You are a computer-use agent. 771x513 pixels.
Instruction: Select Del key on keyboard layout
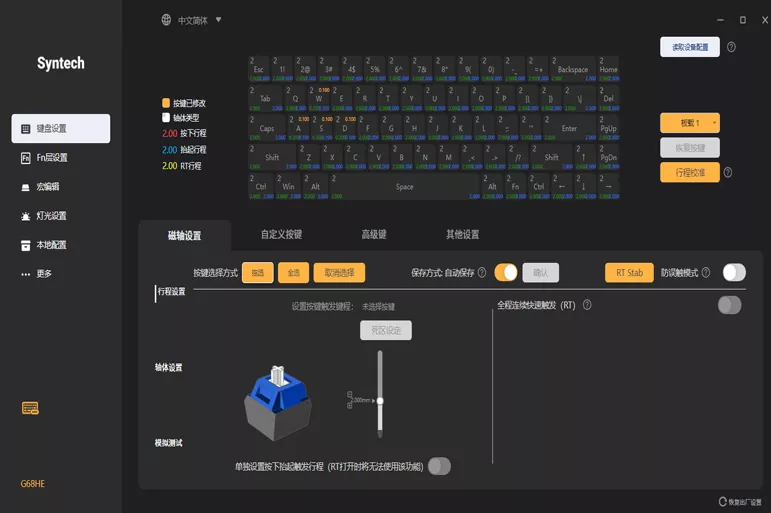pyautogui.click(x=609, y=99)
